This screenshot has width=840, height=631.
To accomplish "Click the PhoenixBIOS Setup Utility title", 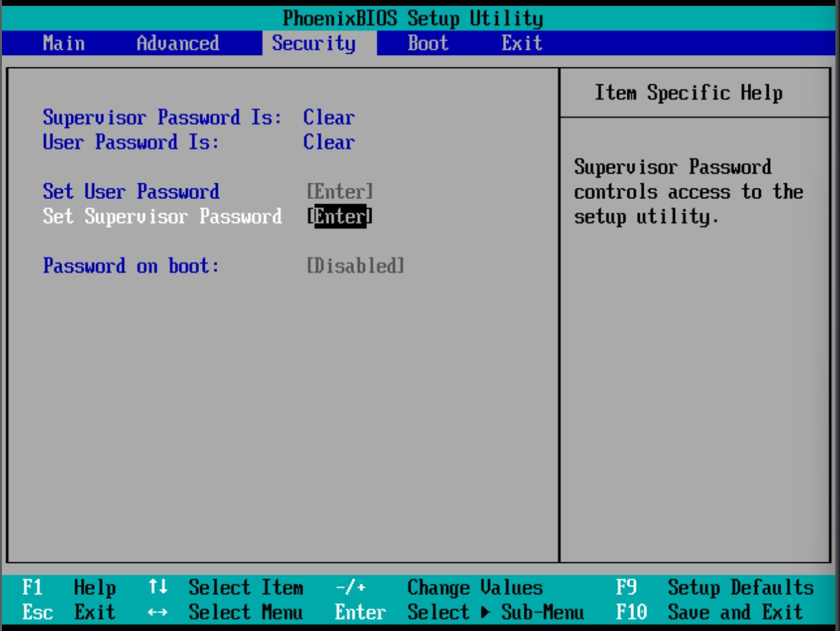I will (x=413, y=18).
